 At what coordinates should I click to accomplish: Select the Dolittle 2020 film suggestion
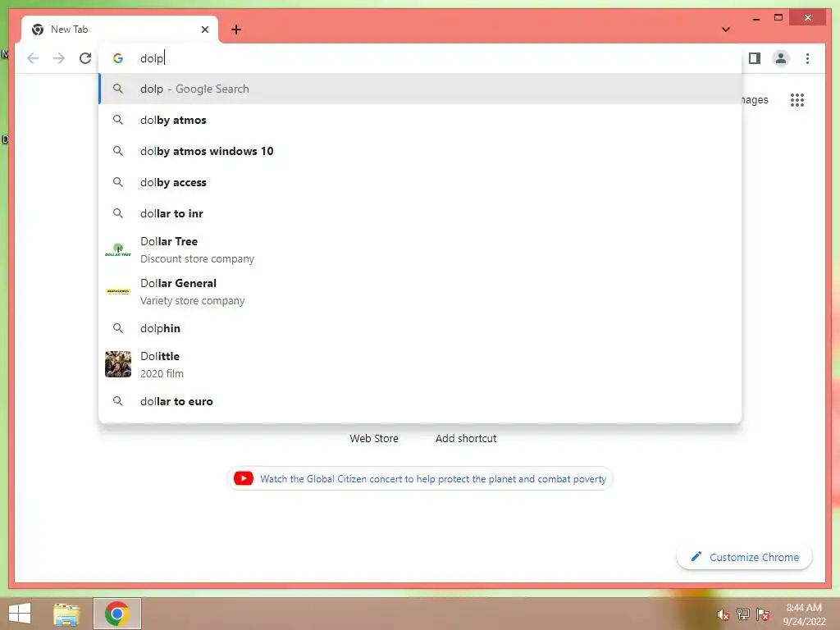(421, 364)
